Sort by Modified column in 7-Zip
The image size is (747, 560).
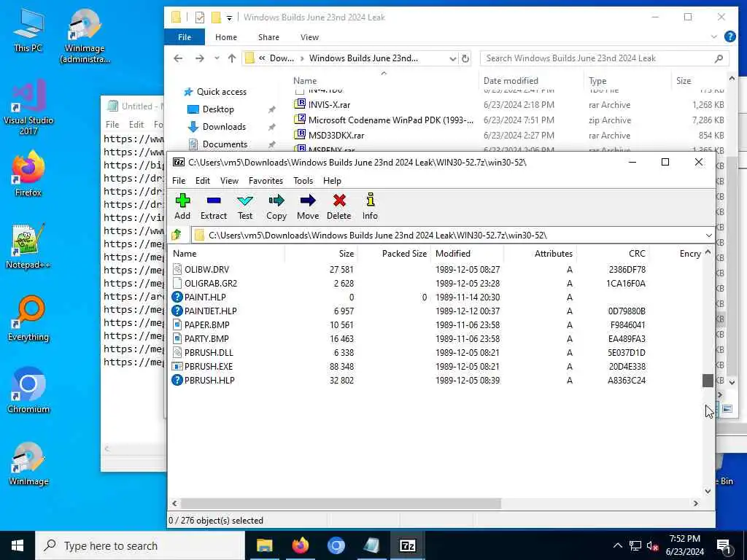coord(468,253)
